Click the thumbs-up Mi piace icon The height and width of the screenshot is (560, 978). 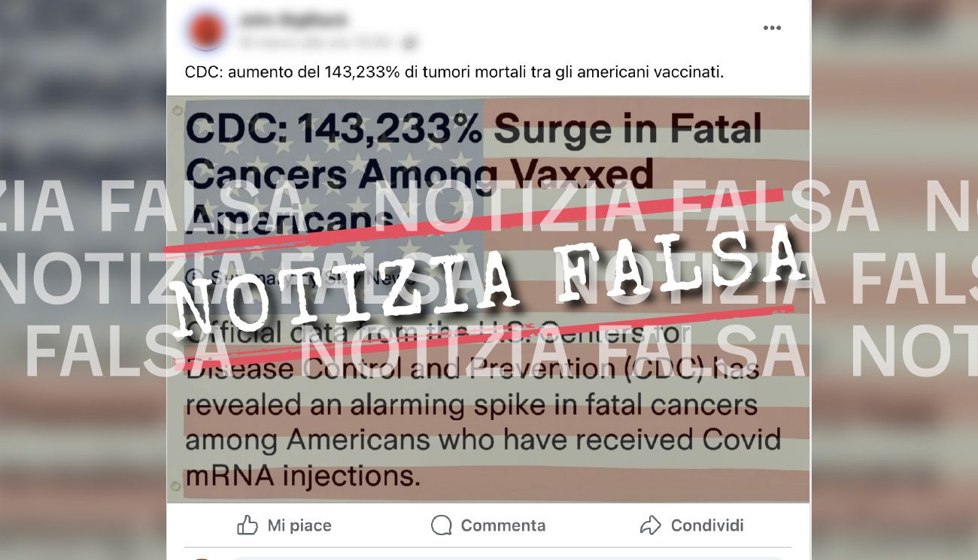click(248, 525)
